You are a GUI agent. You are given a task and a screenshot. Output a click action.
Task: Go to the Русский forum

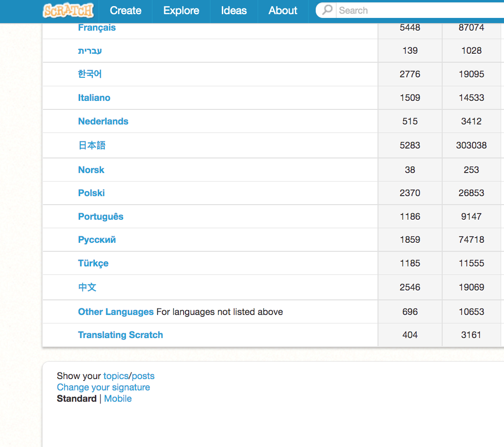[97, 240]
